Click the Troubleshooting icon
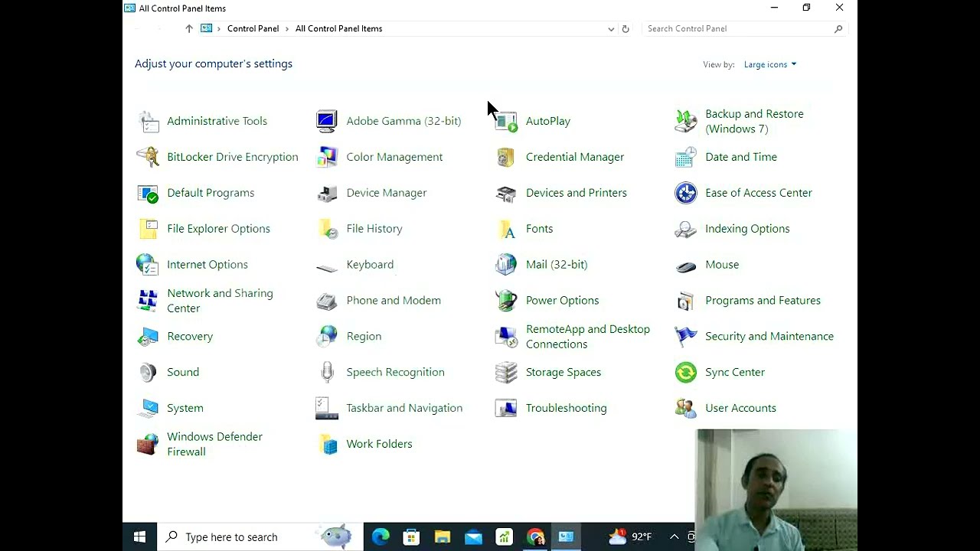980x551 pixels. (x=506, y=409)
